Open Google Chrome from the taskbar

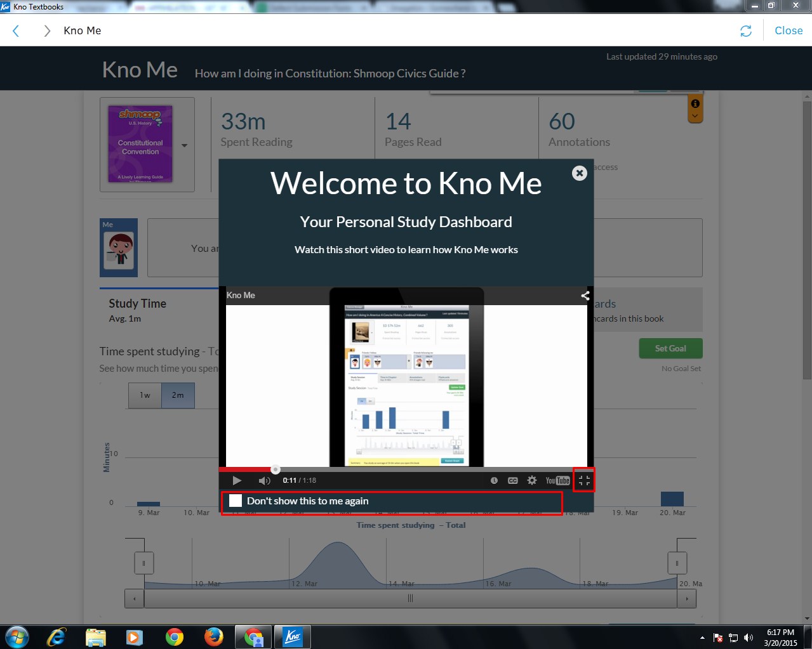pyautogui.click(x=174, y=637)
